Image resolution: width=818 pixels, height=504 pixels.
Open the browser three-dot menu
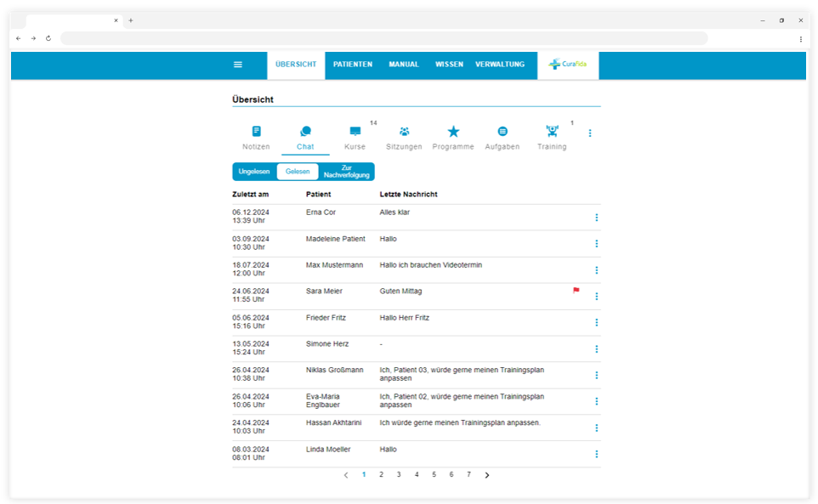(801, 38)
